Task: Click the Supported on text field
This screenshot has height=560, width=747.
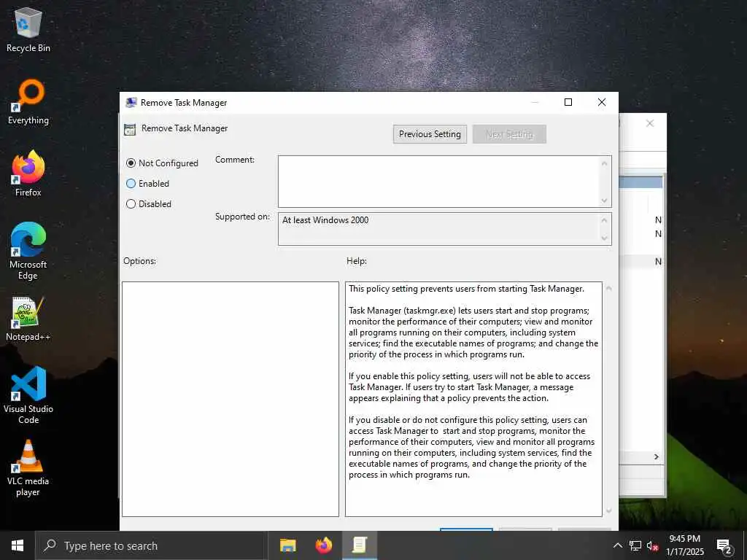Action: 438,230
